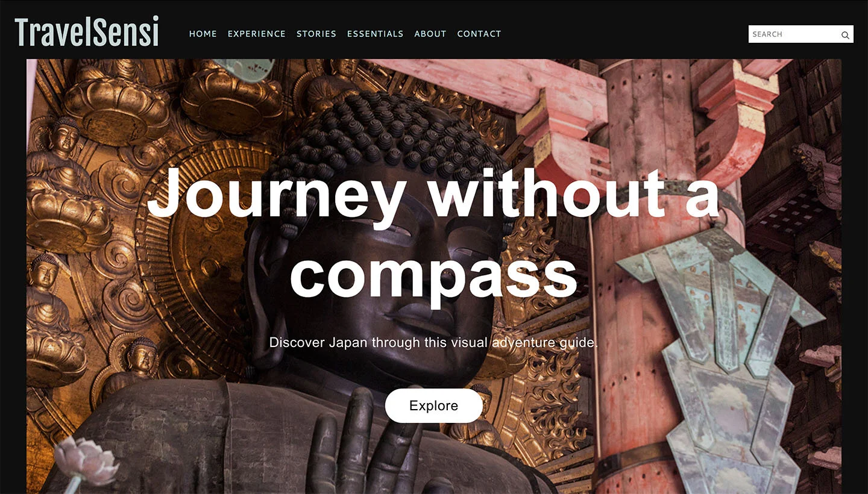Open the TravelSensi logo homepage link

tap(87, 33)
